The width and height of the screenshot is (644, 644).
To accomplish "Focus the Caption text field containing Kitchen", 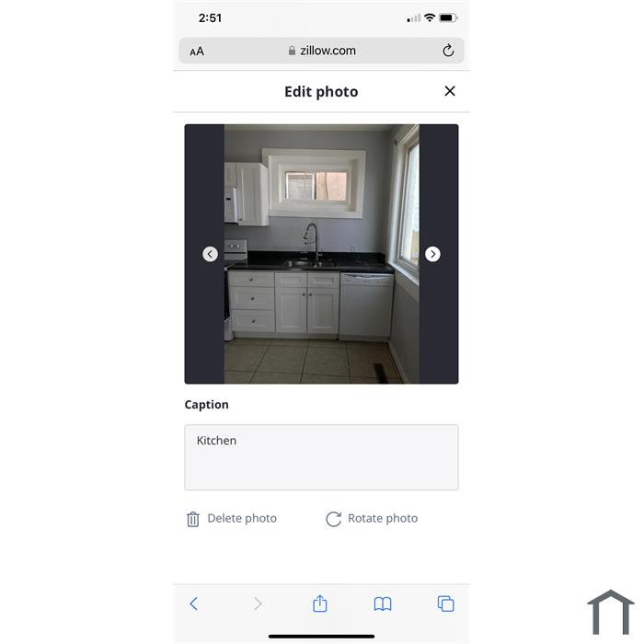I will point(321,457).
